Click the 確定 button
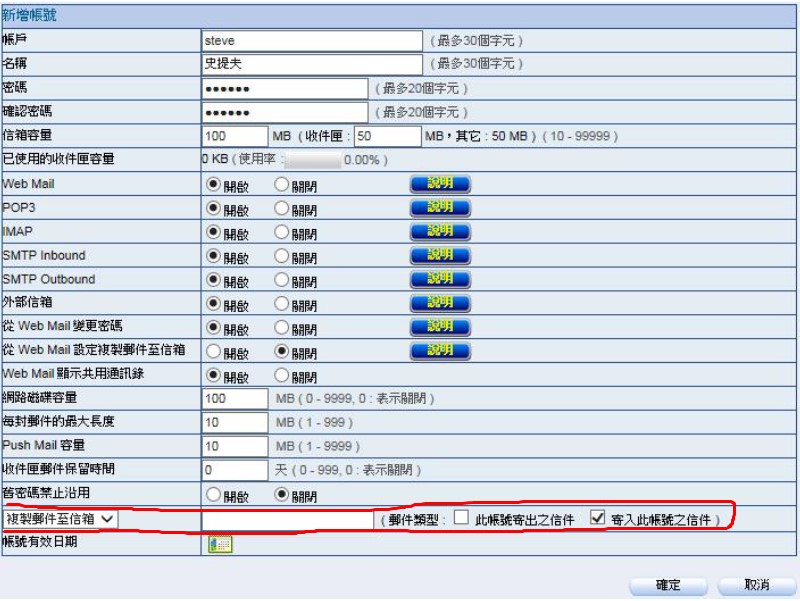Screen dimensions: 800x601 pyautogui.click(x=669, y=584)
